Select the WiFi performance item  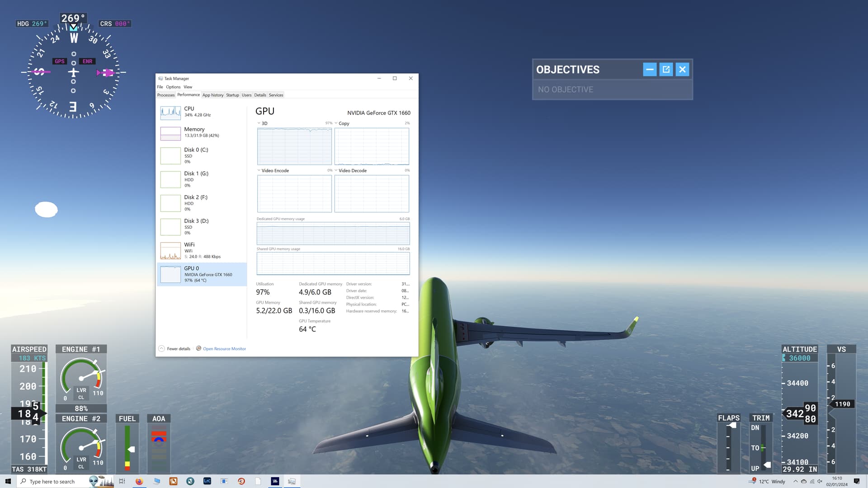tap(202, 251)
